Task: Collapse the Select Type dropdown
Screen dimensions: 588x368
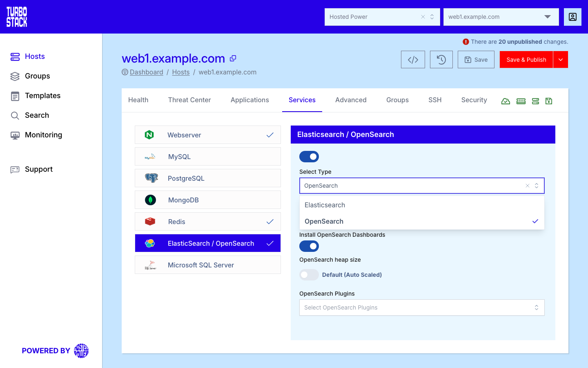Action: [537, 186]
